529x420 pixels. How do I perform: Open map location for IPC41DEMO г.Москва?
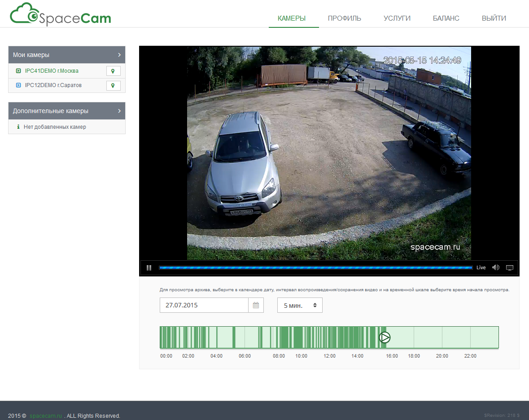(x=114, y=71)
